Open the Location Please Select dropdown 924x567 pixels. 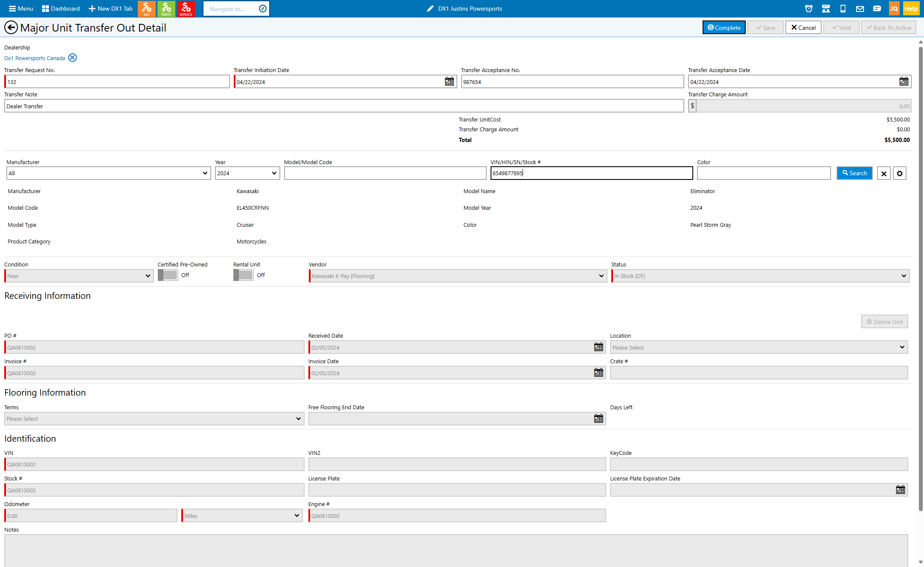tap(759, 347)
